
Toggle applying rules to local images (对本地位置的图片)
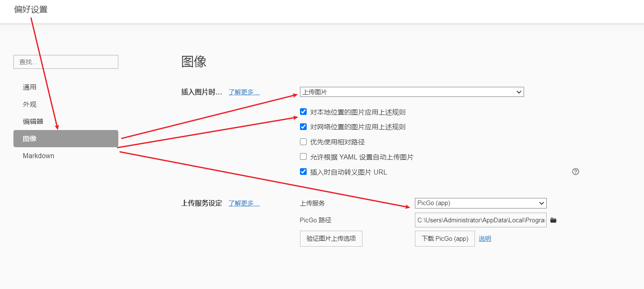coord(303,112)
